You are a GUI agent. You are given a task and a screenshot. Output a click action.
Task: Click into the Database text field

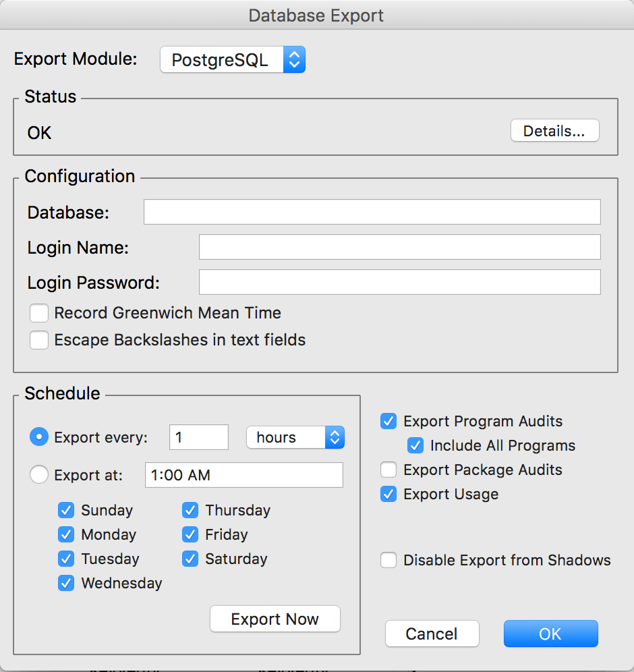pos(372,212)
